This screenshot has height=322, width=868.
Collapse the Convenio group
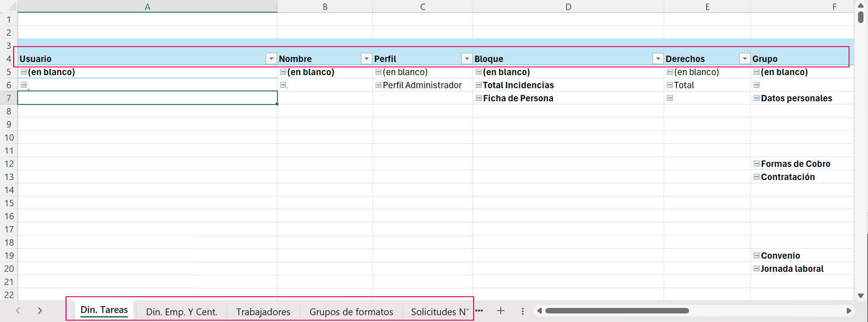click(x=756, y=255)
